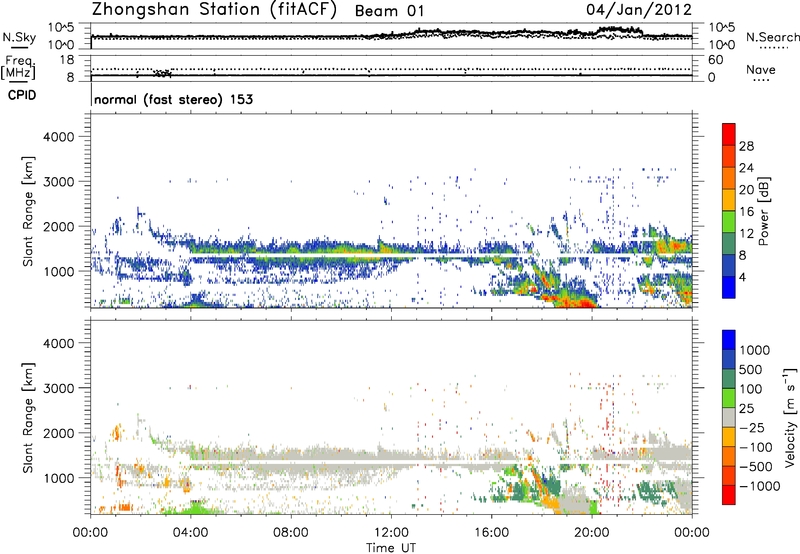Screen dimensions: 800x554
Task: Click the '12:00' time axis label
Action: point(391,533)
